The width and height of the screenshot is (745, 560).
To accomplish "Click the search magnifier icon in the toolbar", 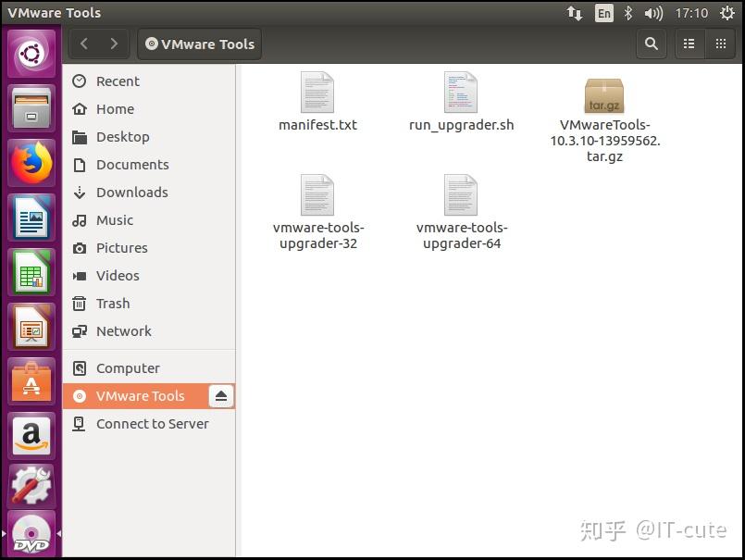I will (x=651, y=44).
